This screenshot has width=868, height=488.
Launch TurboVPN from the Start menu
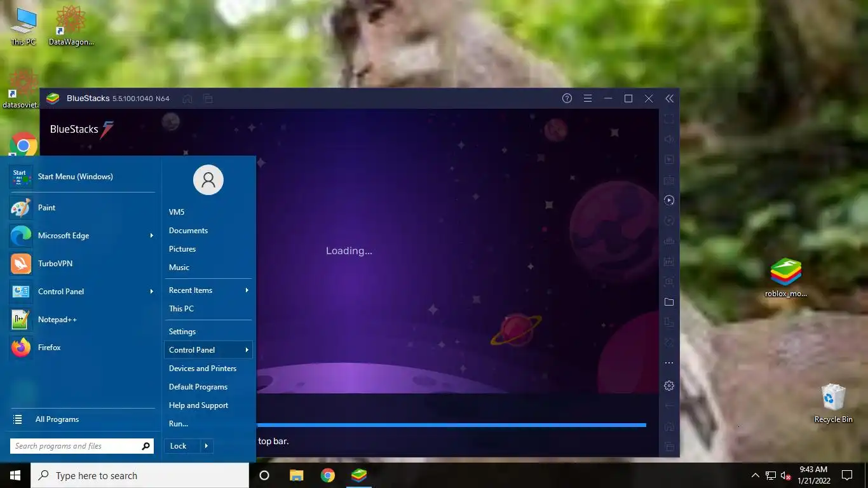82,264
